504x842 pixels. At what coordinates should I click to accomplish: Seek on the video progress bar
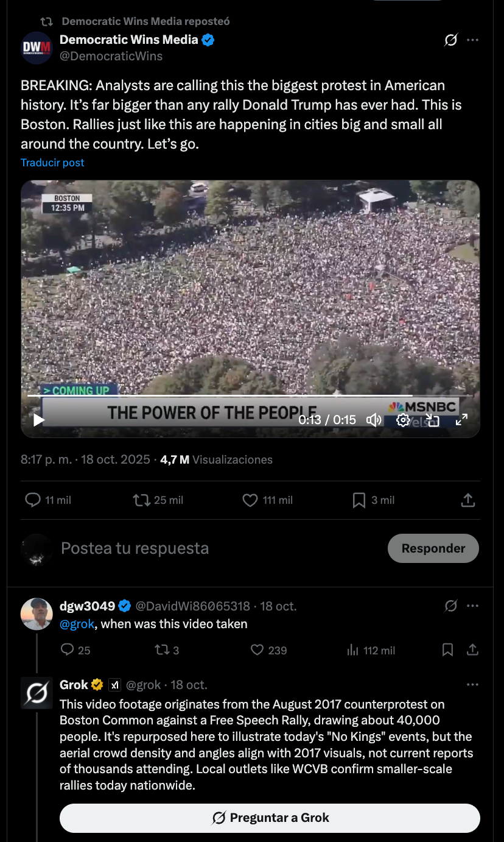point(250,396)
